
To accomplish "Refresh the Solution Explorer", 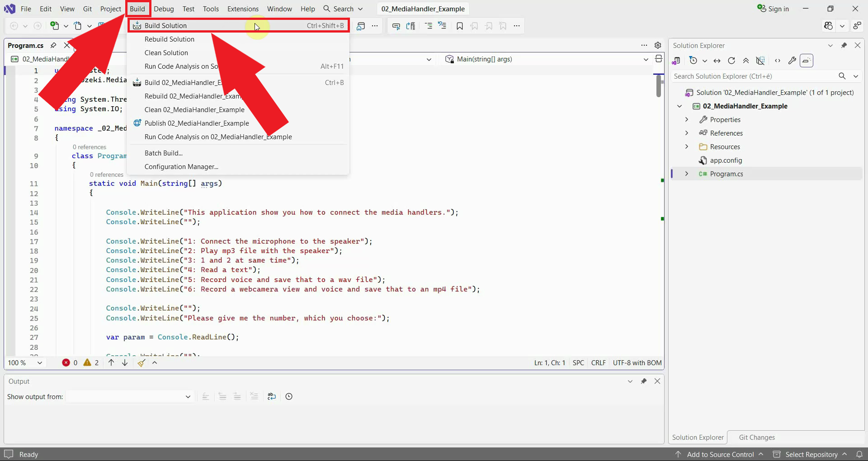I will [x=731, y=61].
